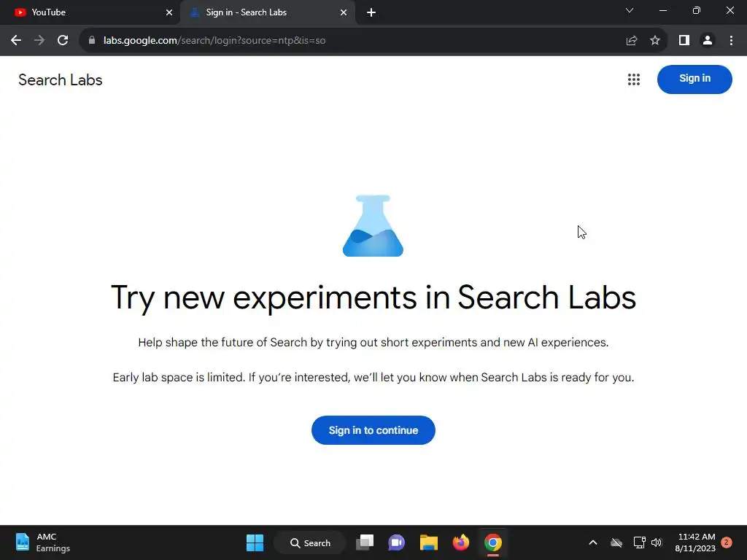Click the address bar URL

[214, 41]
